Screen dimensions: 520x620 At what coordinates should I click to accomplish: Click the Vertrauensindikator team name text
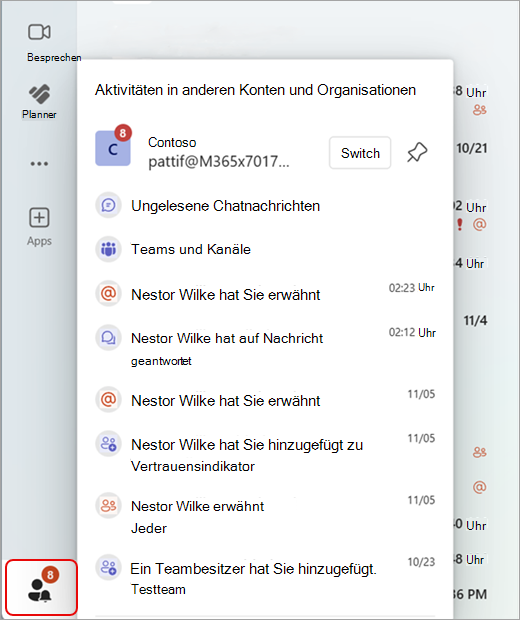(x=193, y=466)
